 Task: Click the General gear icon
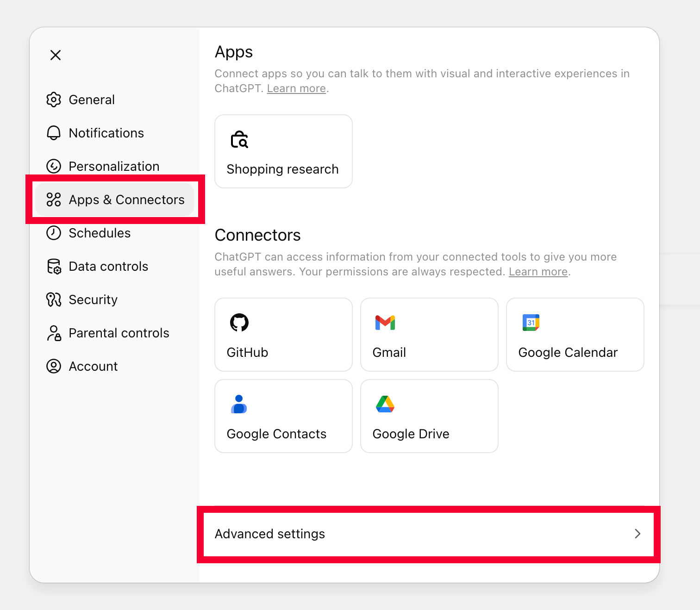(x=54, y=100)
